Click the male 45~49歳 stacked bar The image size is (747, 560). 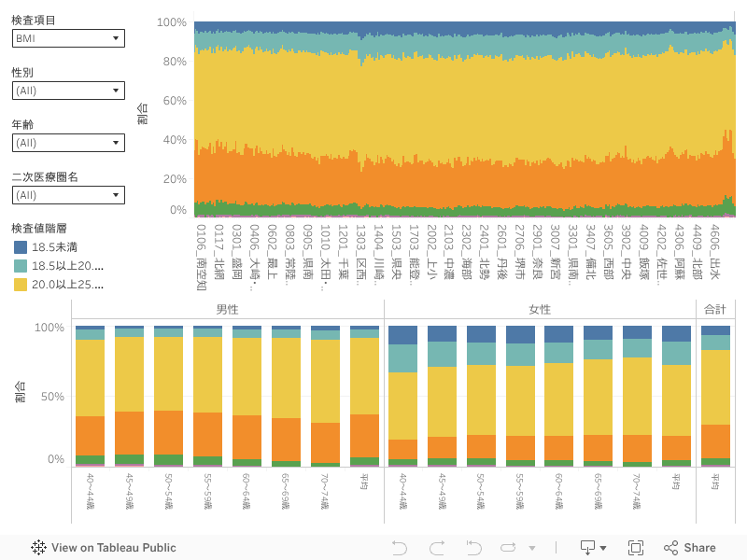tap(129, 396)
